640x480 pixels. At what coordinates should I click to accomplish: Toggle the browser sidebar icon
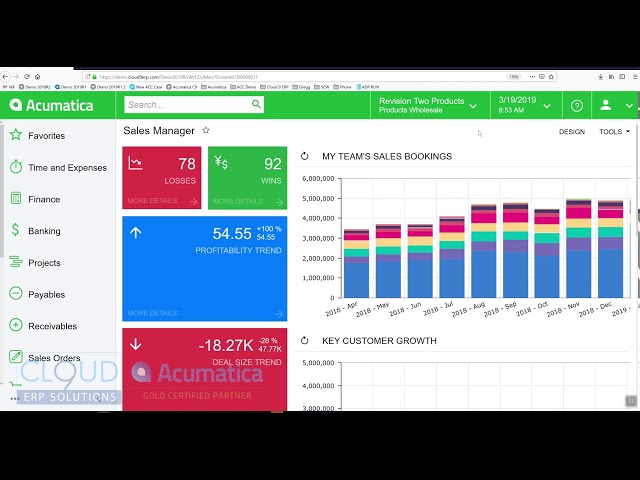tap(622, 76)
